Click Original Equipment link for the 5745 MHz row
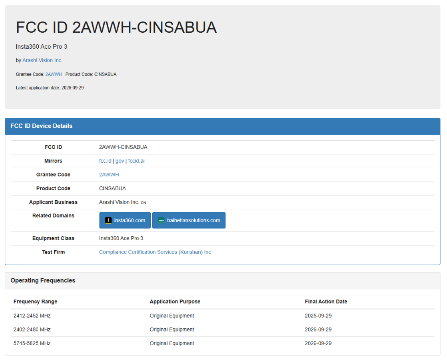447x360 pixels. point(172,343)
